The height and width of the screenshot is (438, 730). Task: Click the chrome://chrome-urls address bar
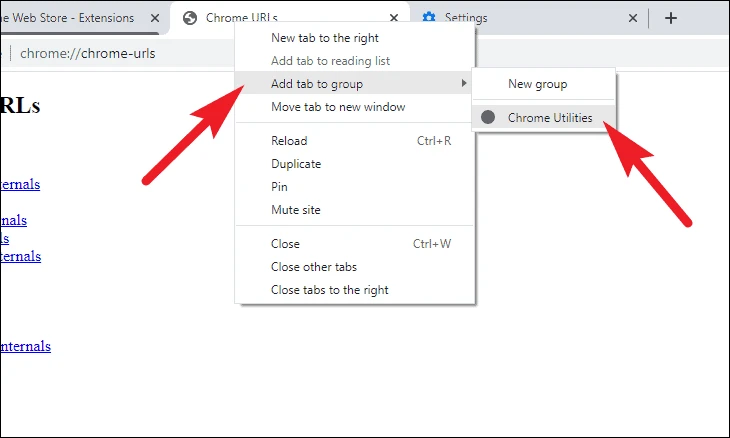88,54
